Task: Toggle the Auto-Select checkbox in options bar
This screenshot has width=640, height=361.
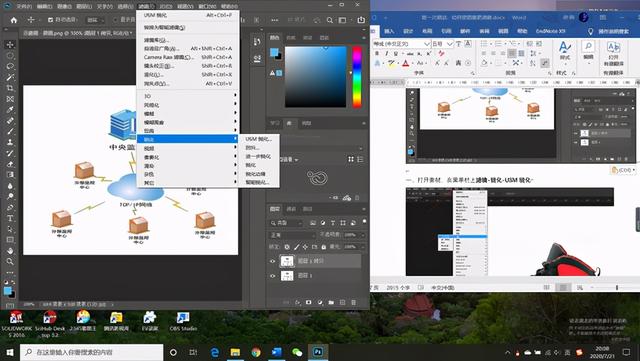Action: [51, 20]
